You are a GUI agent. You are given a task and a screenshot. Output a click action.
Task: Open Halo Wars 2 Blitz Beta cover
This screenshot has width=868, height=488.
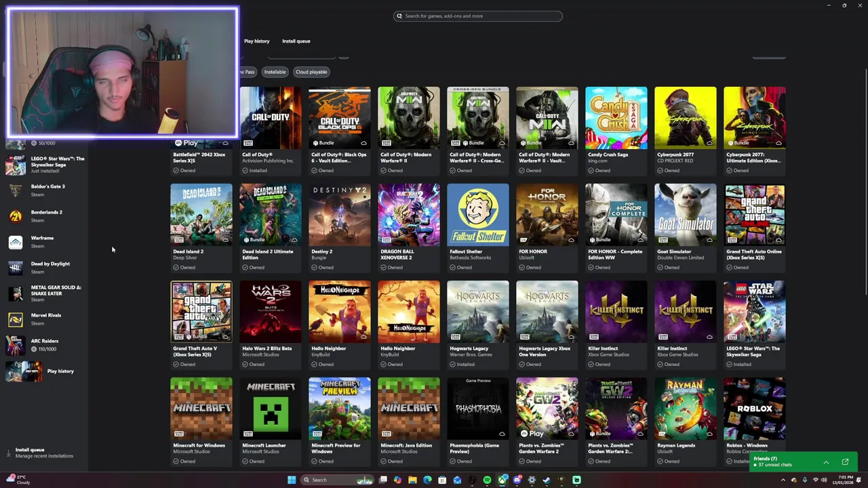point(271,312)
